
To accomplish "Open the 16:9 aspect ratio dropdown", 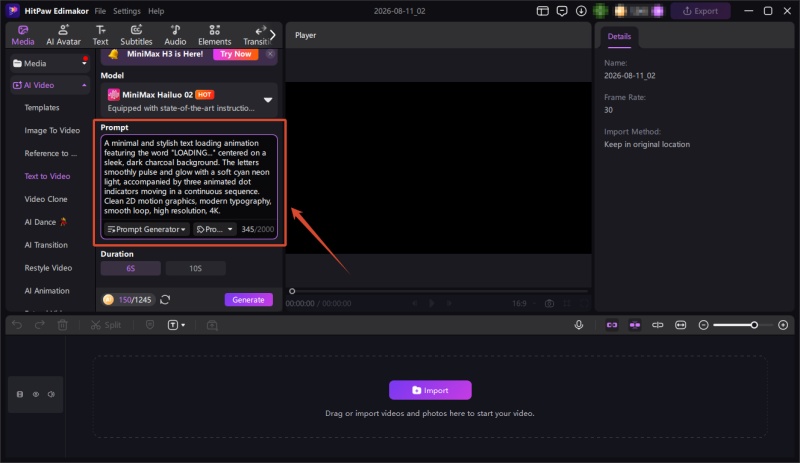I will tap(524, 303).
